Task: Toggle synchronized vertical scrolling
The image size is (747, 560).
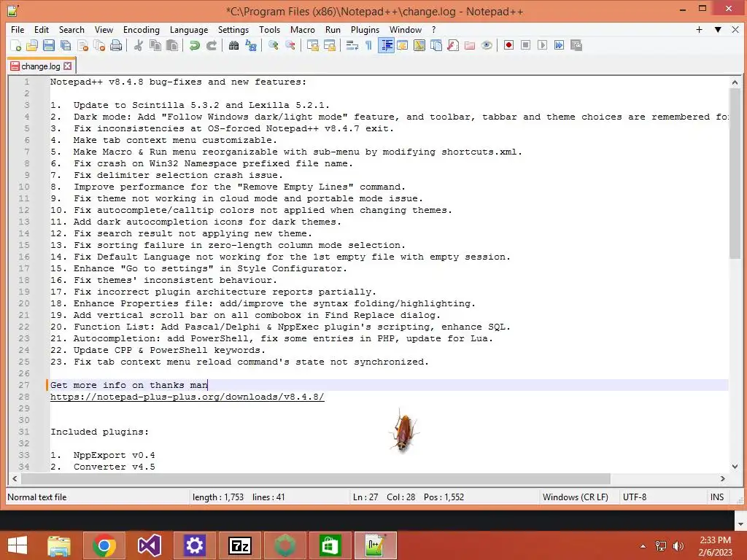Action: click(x=312, y=45)
